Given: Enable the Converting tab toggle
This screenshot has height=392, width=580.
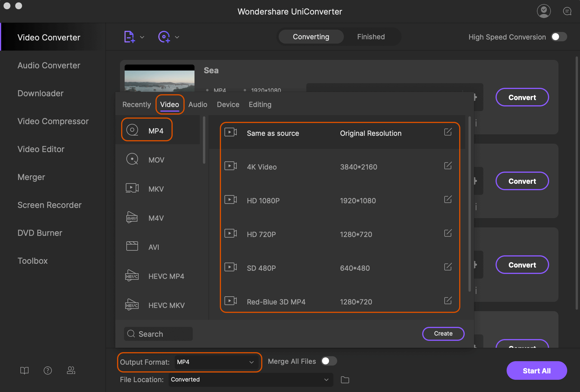Looking at the screenshot, I should tap(311, 36).
